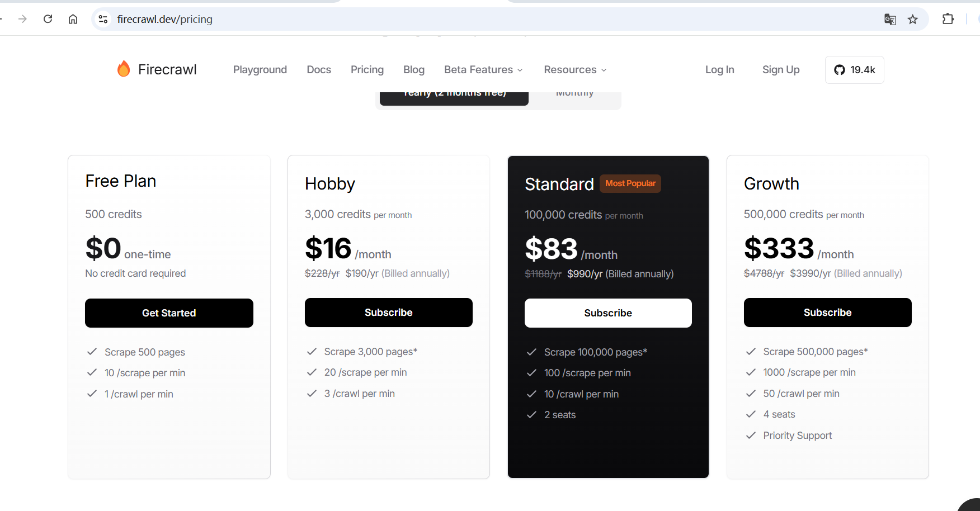Go to browser home page icon
This screenshot has height=511, width=980.
(73, 19)
